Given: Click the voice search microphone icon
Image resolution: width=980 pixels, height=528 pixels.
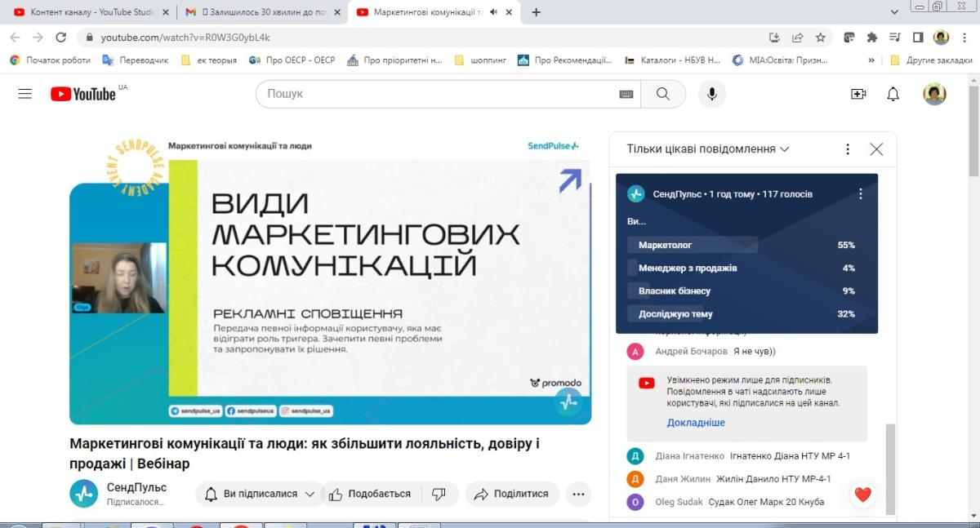Looking at the screenshot, I should [712, 94].
